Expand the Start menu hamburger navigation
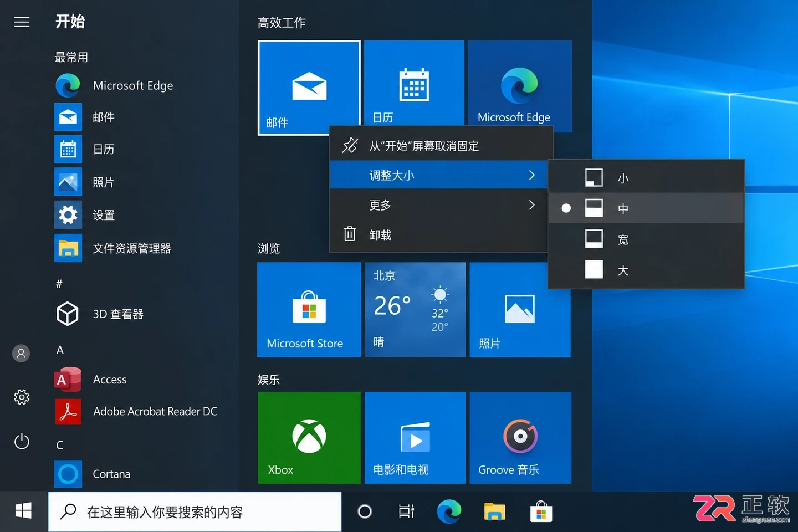 point(22,22)
